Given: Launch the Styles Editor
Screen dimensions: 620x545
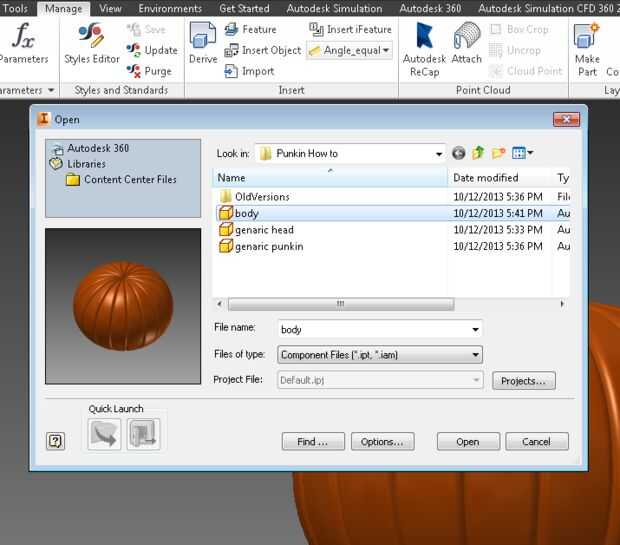Looking at the screenshot, I should pos(92,42).
